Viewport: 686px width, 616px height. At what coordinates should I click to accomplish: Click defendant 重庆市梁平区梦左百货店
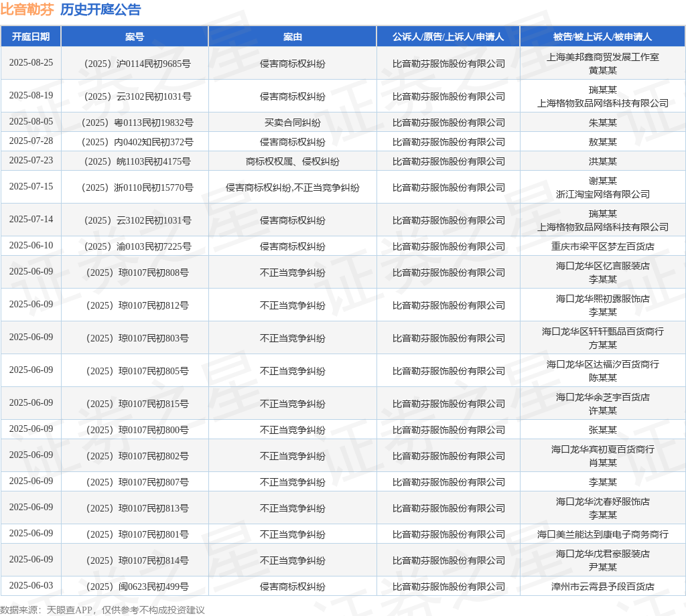pos(603,247)
